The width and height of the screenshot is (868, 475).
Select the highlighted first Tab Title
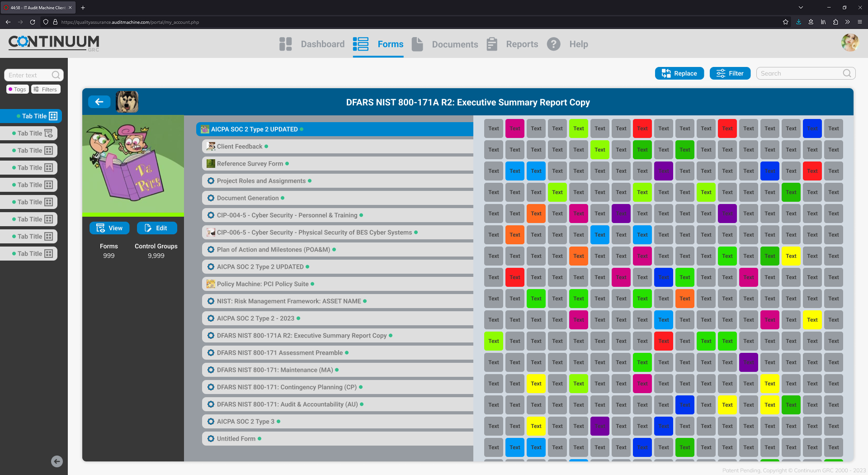point(34,116)
